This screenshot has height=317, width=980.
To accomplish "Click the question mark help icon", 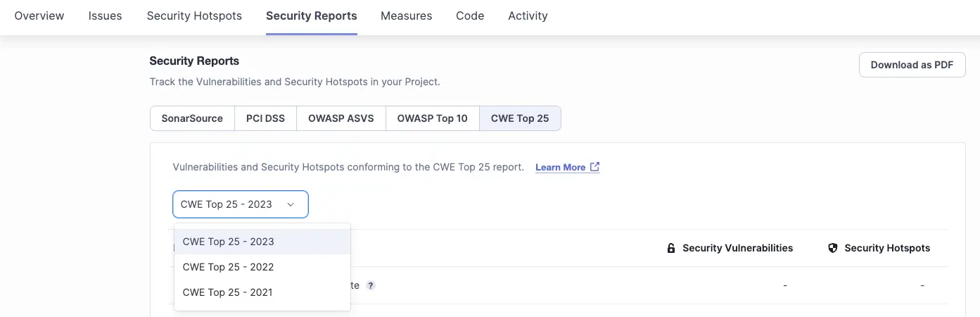I will click(x=371, y=286).
